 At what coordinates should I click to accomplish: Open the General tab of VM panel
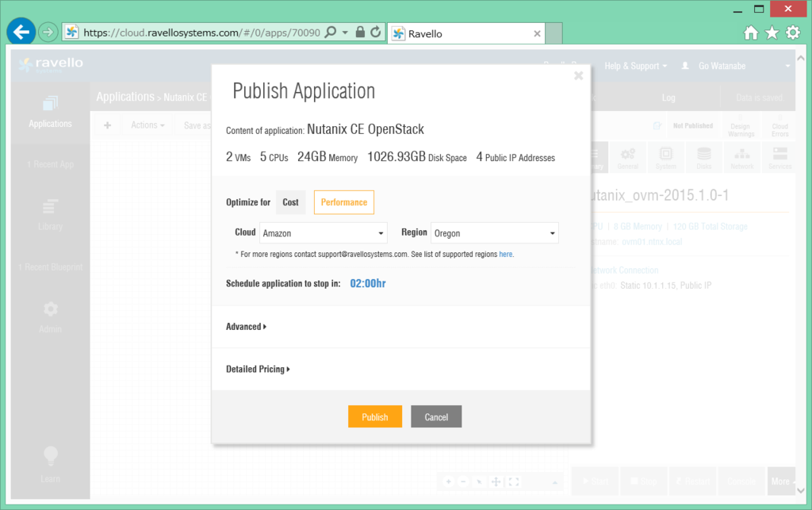pos(628,158)
